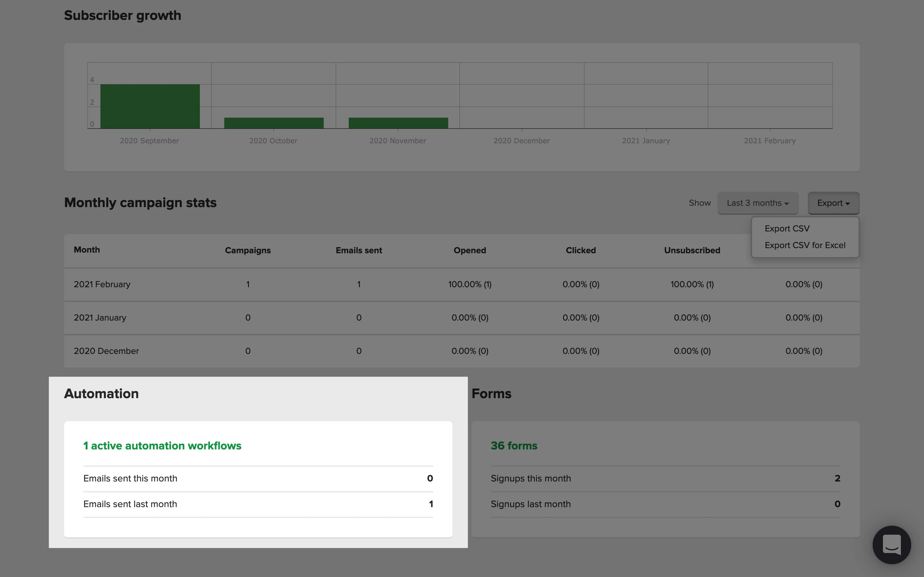Screen dimensions: 924x577
Task: Open the Last 3 months dropdown
Action: pos(757,203)
